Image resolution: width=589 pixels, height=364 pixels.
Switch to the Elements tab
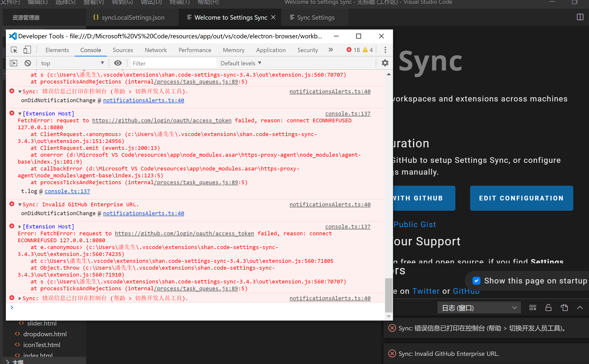point(57,50)
